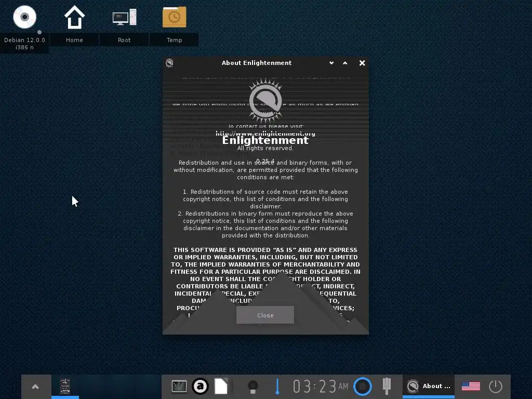This screenshot has height=399, width=532.
Task: Open the shelf start menu up-arrow
Action: (x=35, y=387)
